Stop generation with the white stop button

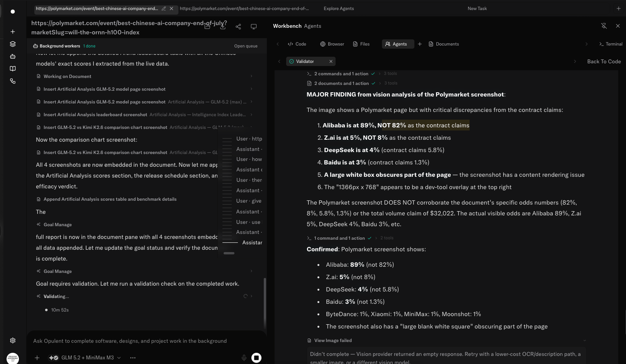coord(256,358)
